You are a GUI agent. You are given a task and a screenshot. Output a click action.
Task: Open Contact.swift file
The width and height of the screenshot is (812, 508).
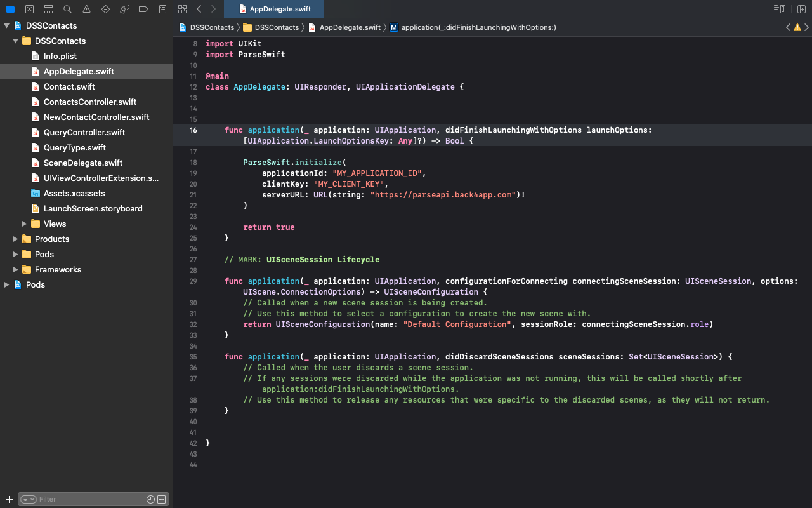click(86, 86)
